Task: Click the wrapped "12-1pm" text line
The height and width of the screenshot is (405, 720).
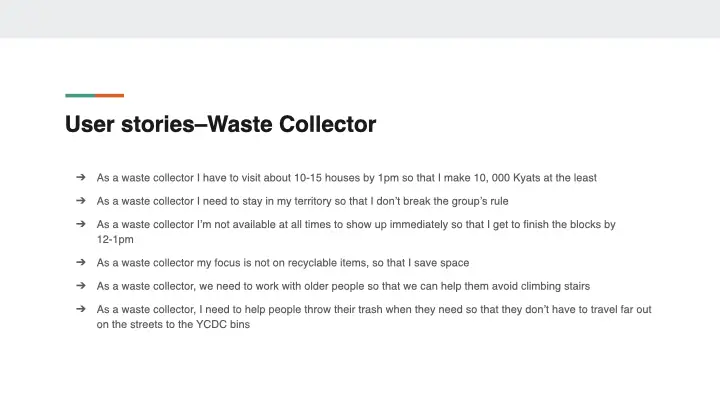Action: (115, 240)
